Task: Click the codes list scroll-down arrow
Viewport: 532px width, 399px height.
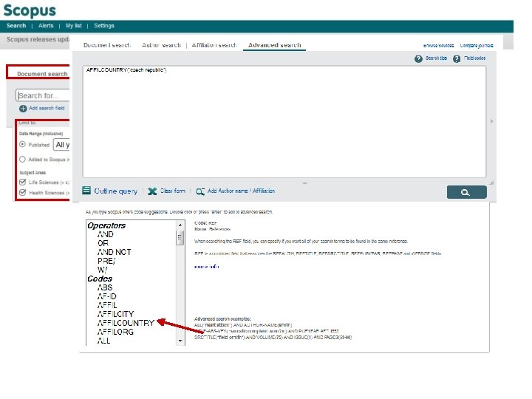Action: pos(180,341)
